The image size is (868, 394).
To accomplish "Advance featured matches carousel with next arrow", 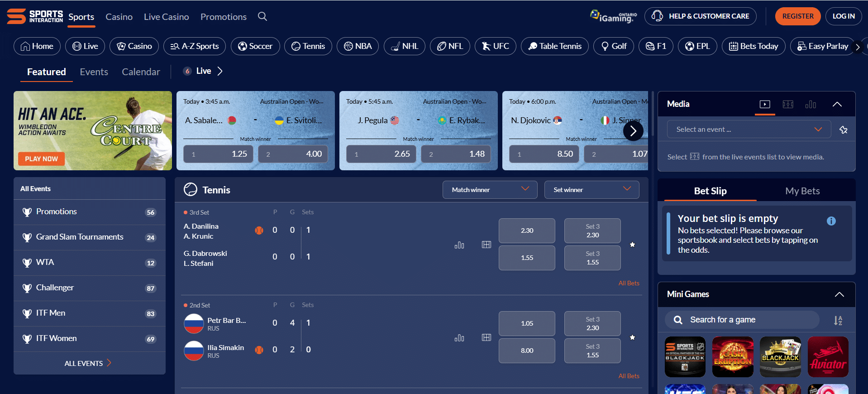I will tap(633, 131).
